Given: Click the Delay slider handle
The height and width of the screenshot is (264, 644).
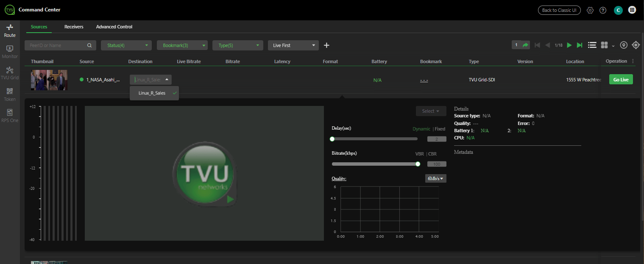Looking at the screenshot, I should [332, 139].
